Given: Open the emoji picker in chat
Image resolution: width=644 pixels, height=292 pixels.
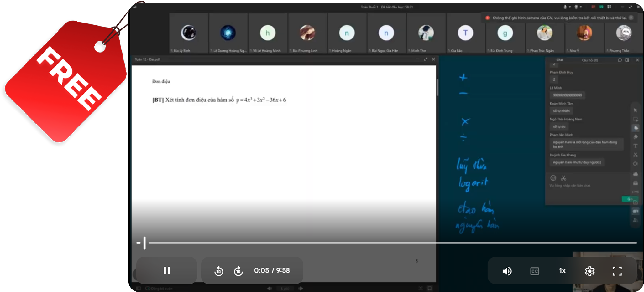Looking at the screenshot, I should point(553,178).
